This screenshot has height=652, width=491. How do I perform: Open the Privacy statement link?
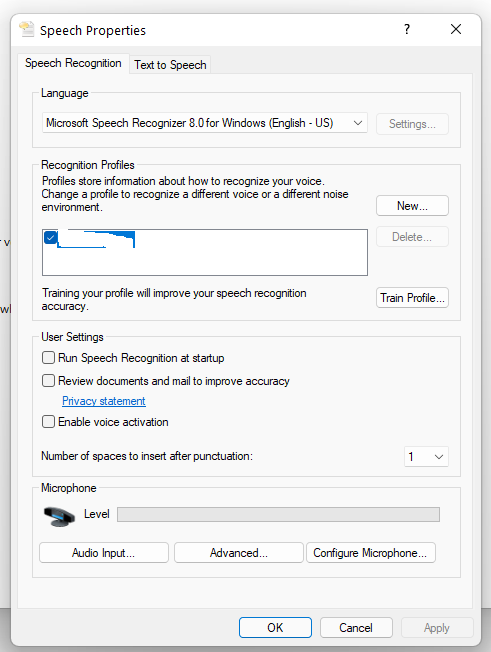(104, 401)
